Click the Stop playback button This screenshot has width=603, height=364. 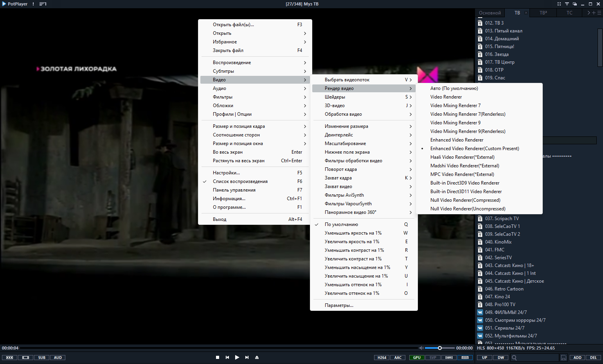tap(218, 357)
